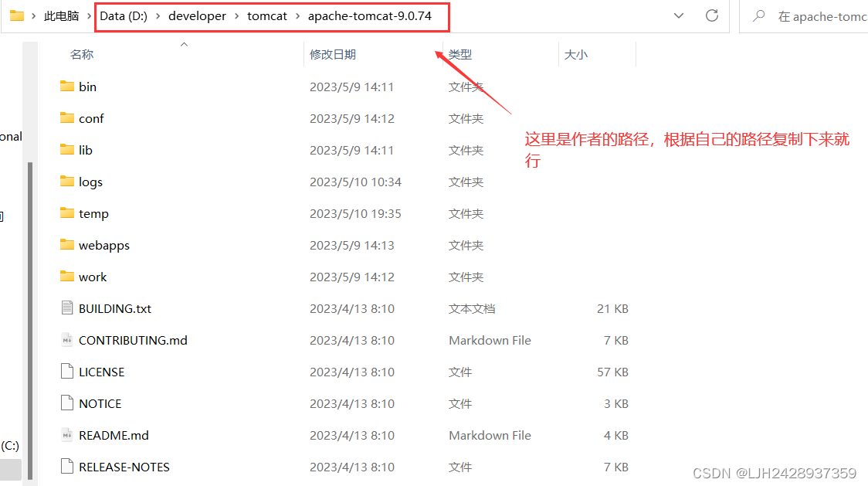Click the temp folder icon
This screenshot has width=868, height=486.
(x=67, y=212)
